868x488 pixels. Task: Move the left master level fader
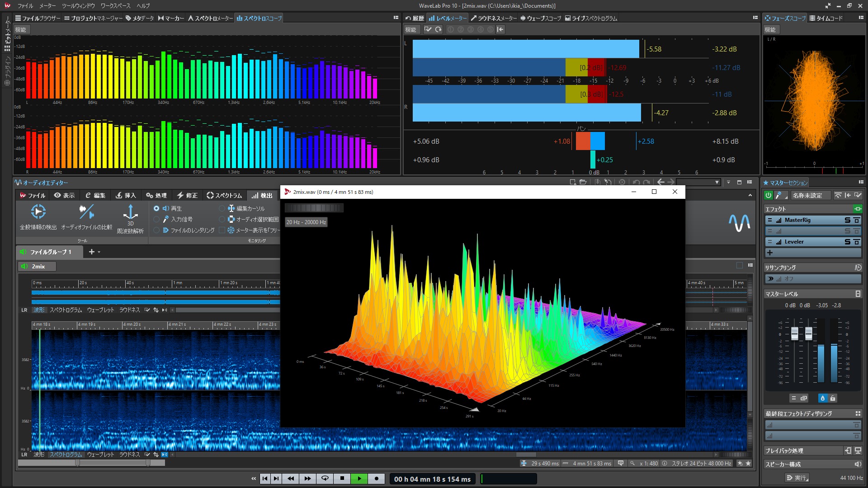(794, 333)
